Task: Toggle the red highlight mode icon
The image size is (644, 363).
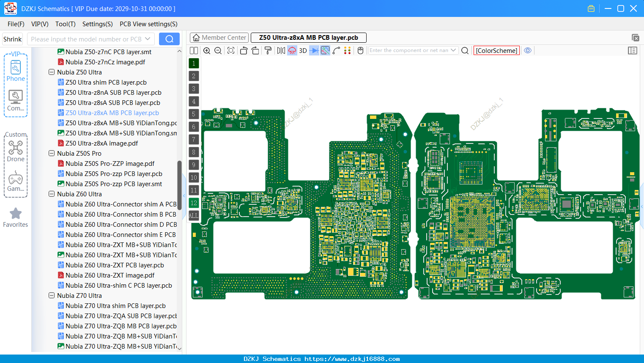Action: (x=292, y=50)
